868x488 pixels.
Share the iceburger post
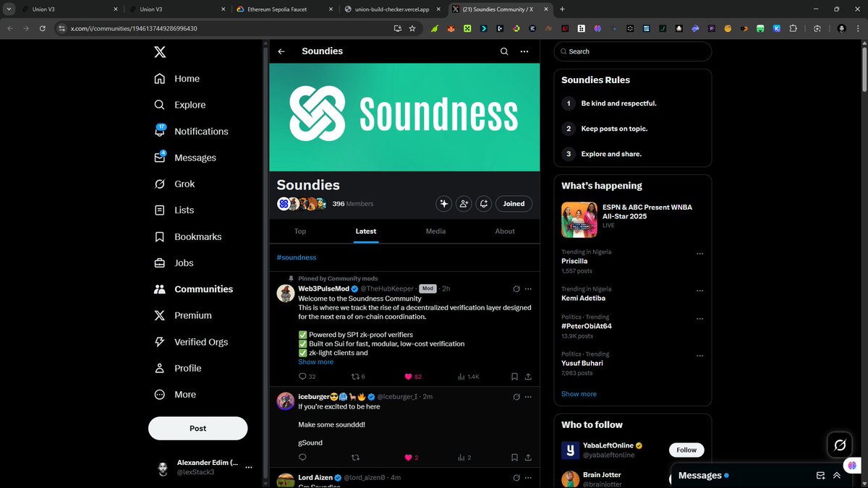tap(529, 458)
